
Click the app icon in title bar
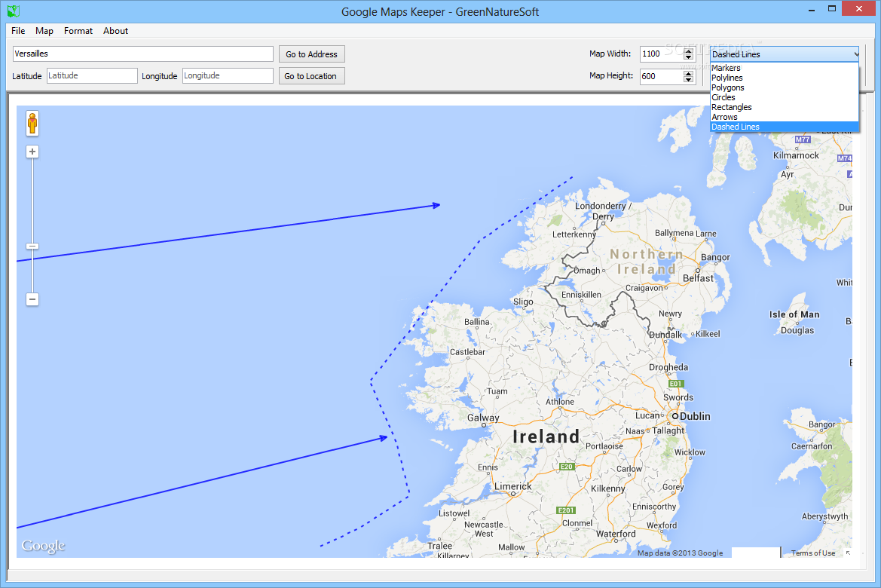(x=13, y=11)
